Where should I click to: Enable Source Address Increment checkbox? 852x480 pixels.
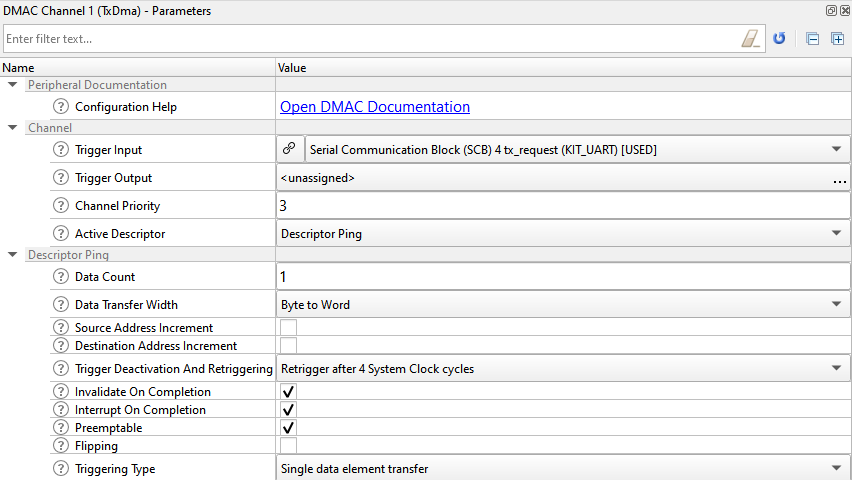tap(289, 327)
